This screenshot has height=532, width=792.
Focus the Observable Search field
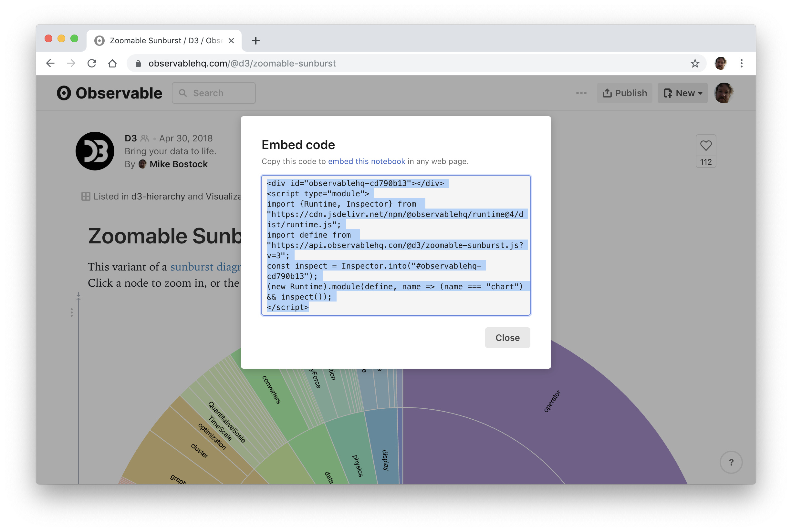pyautogui.click(x=214, y=93)
